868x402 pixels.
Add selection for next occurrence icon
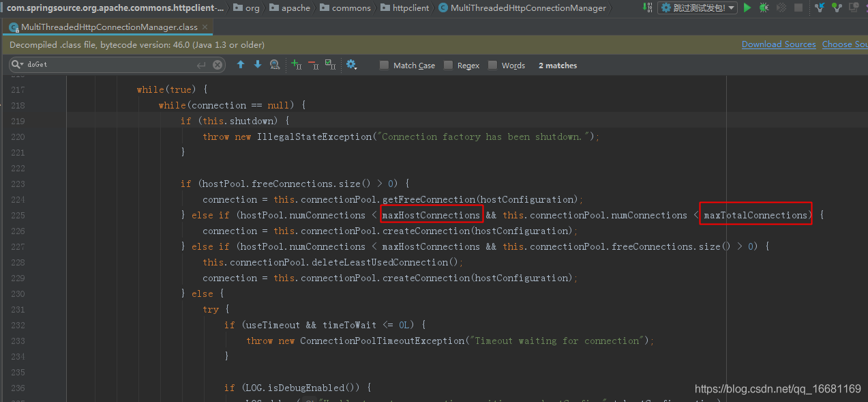[297, 65]
